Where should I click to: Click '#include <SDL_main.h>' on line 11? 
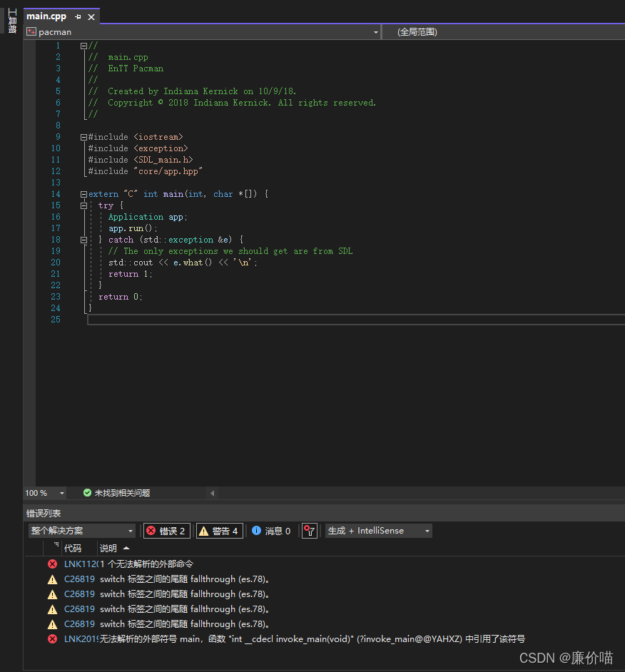141,160
